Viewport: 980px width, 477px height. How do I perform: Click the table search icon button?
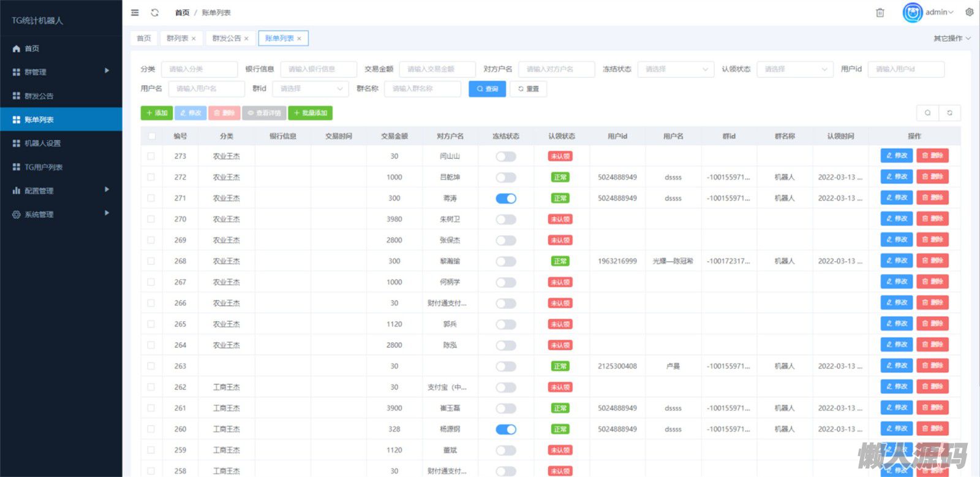click(927, 113)
